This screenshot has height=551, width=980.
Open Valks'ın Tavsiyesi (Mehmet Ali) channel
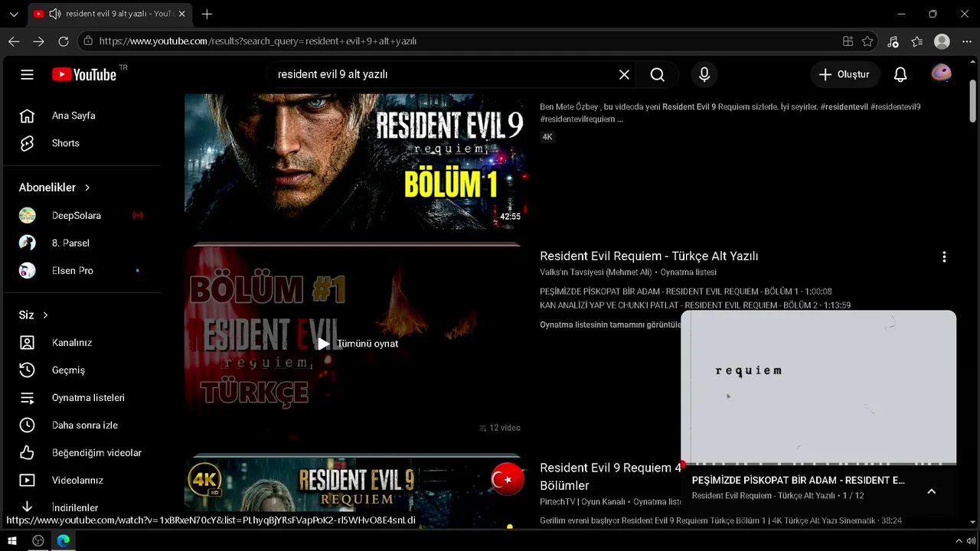[596, 272]
